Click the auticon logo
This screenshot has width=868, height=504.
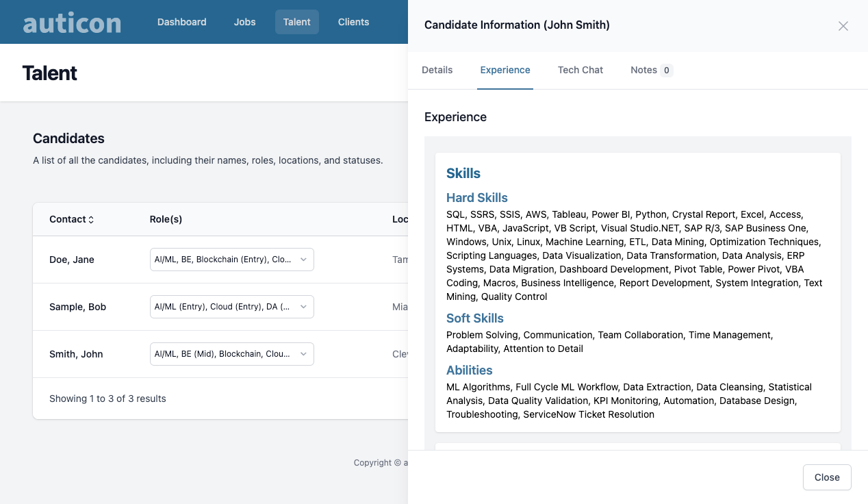[71, 22]
